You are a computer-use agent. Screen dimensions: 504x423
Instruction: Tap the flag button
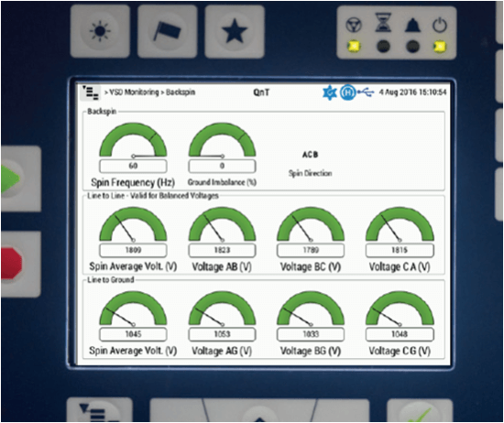[167, 31]
